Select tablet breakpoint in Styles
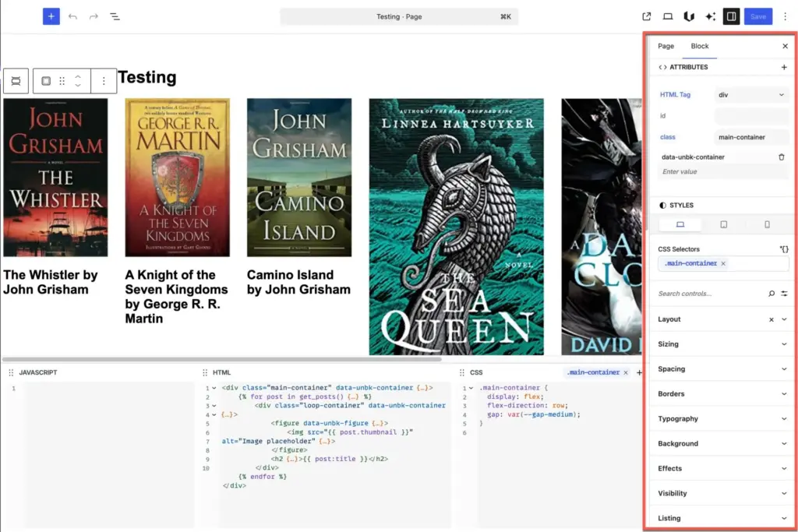The height and width of the screenshot is (532, 798). click(x=724, y=224)
